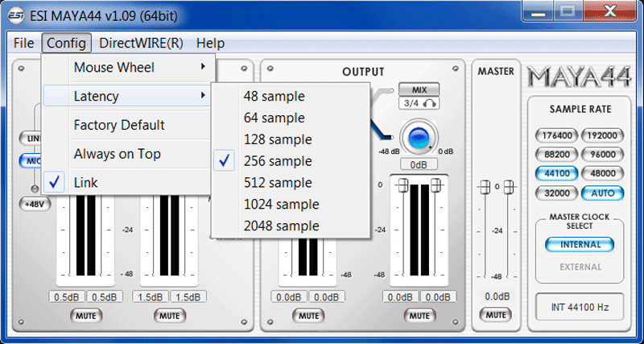Select 48000 sample rate
Image resolution: width=644 pixels, height=344 pixels.
click(602, 173)
